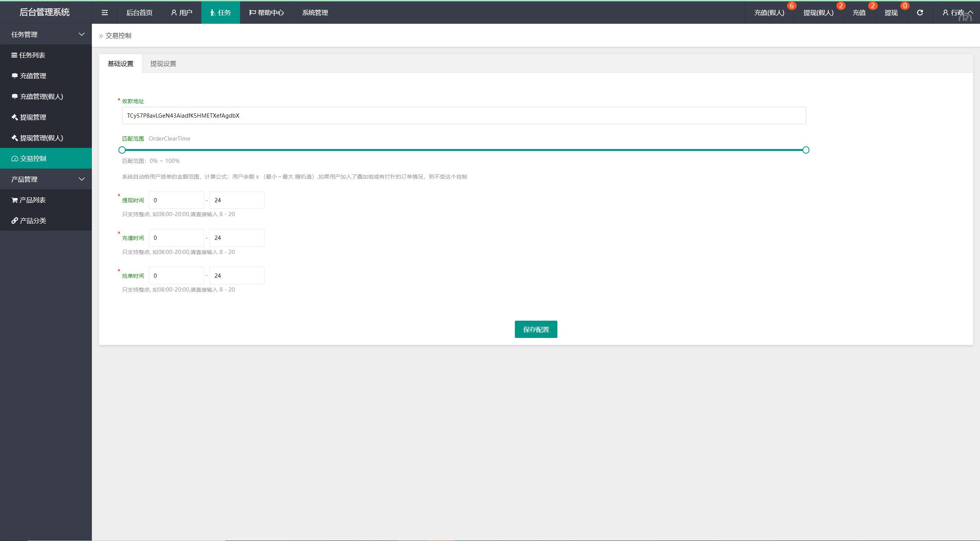Image resolution: width=980 pixels, height=541 pixels.
Task: Open 任务列表 in the sidebar
Action: pos(32,55)
